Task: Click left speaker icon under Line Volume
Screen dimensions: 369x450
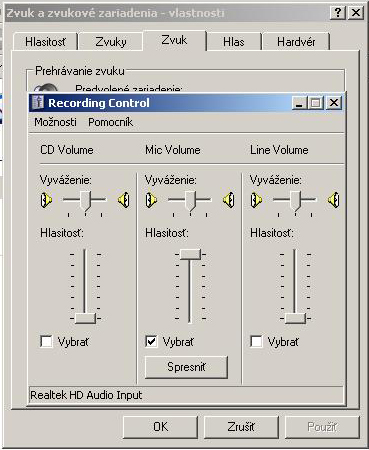Action: [256, 200]
